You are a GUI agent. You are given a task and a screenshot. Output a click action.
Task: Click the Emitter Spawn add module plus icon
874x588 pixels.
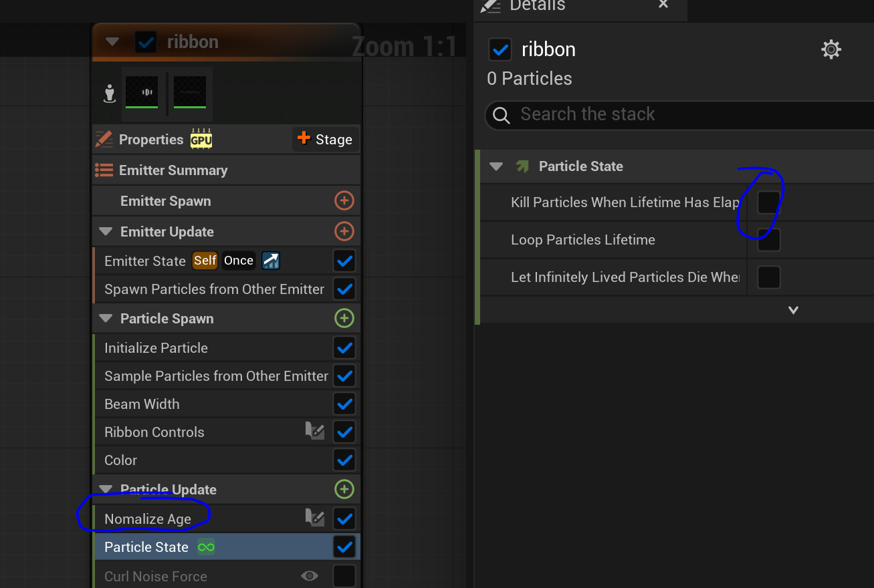(344, 200)
